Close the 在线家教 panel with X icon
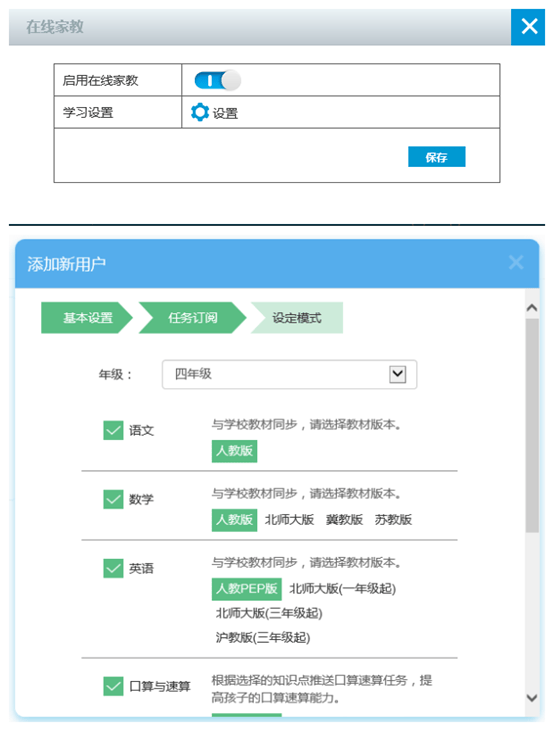 point(528,27)
